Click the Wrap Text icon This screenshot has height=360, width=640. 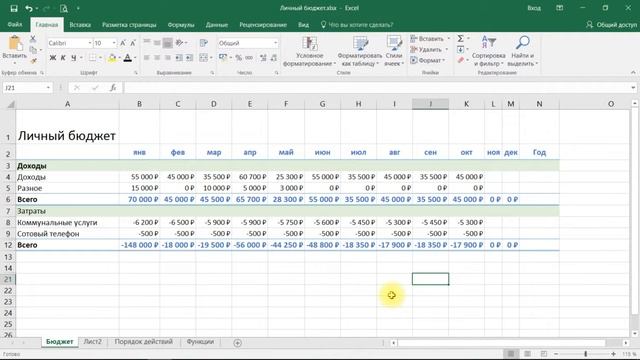click(x=204, y=43)
